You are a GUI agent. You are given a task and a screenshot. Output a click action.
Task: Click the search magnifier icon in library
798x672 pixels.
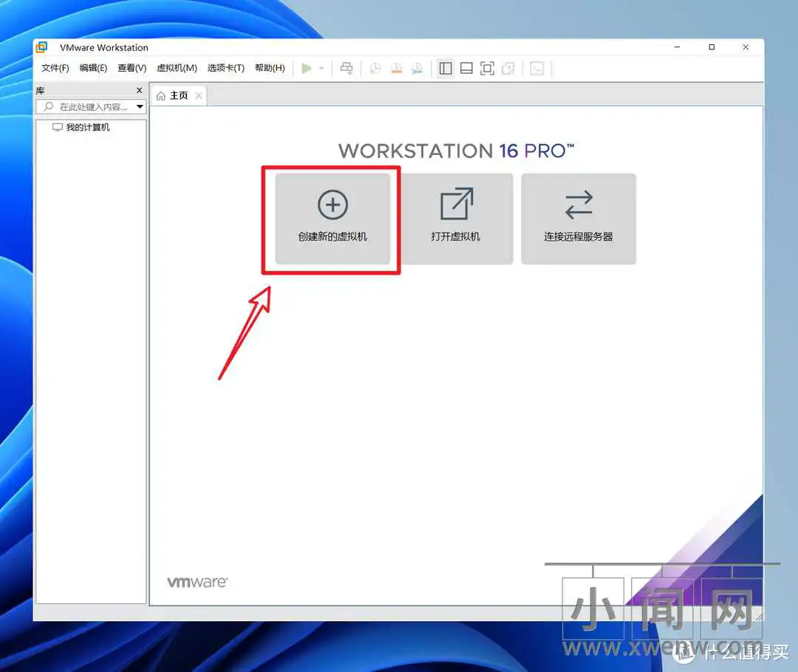(x=48, y=106)
